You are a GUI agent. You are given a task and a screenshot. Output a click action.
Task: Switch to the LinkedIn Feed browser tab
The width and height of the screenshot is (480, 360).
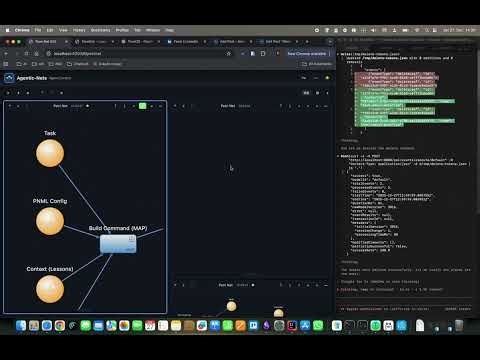click(186, 42)
